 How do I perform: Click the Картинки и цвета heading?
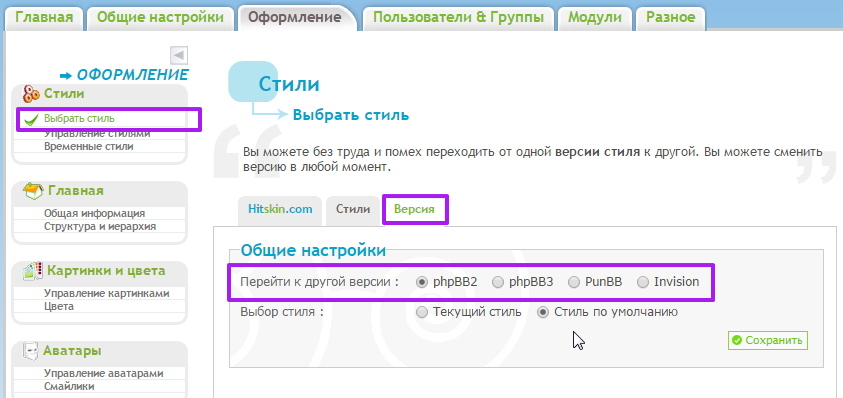click(x=106, y=271)
